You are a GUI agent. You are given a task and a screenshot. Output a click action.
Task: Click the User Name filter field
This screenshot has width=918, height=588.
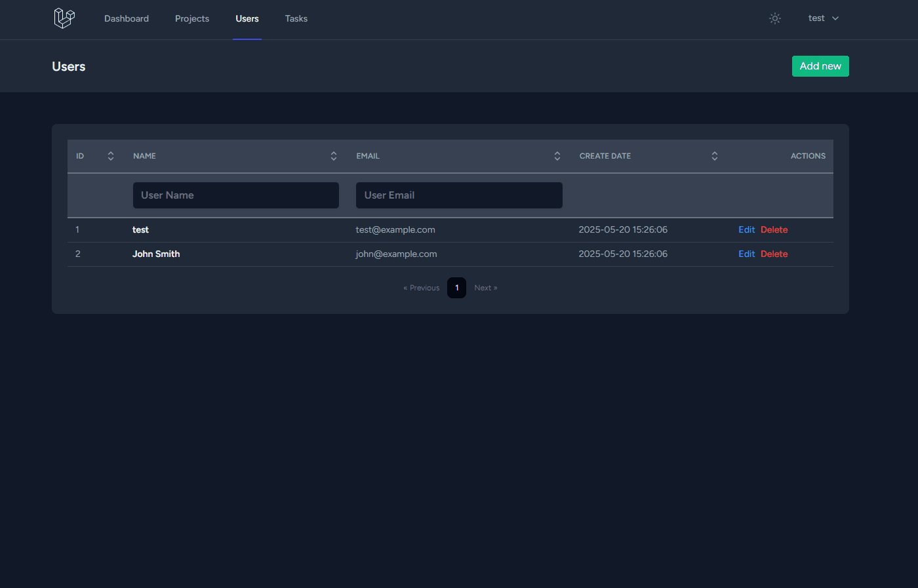click(235, 195)
